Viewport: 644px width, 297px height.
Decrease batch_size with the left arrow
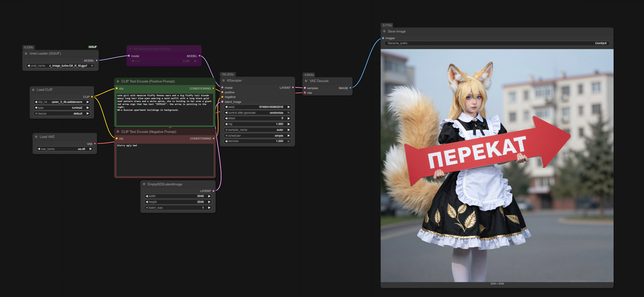tap(147, 207)
